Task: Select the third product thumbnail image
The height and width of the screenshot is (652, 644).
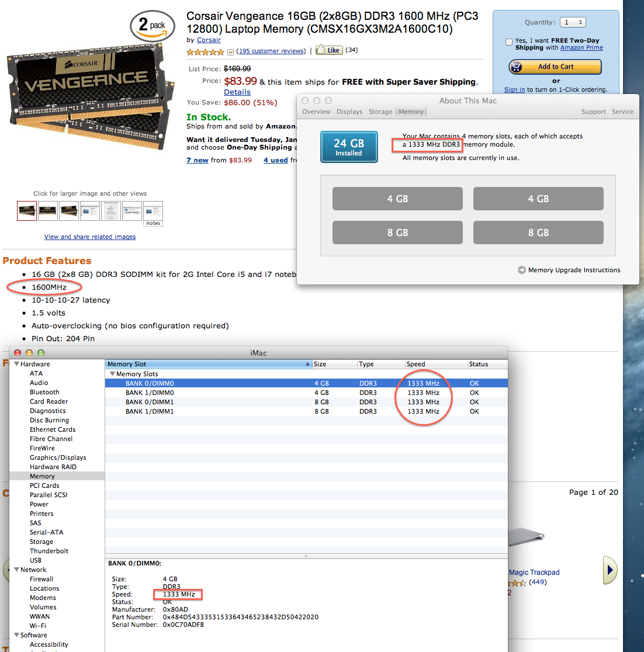Action: click(68, 211)
